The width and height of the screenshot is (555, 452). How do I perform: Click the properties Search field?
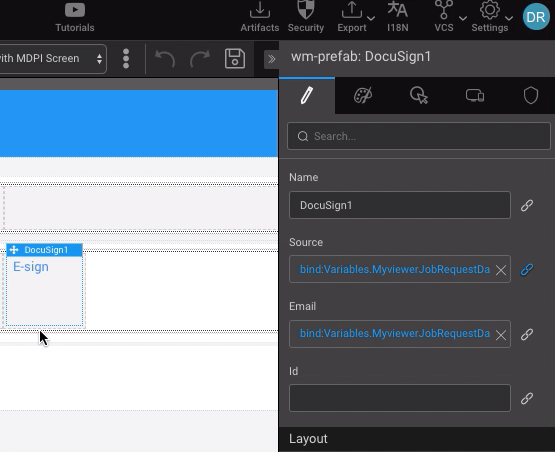point(419,136)
